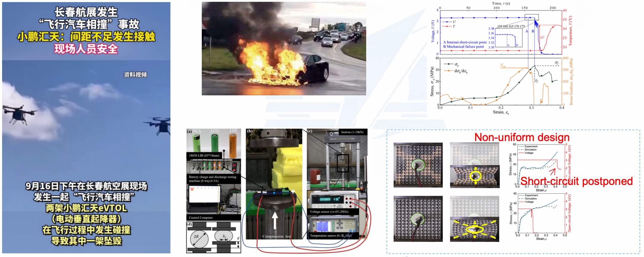Click the voltage sensor digital display

(326, 199)
